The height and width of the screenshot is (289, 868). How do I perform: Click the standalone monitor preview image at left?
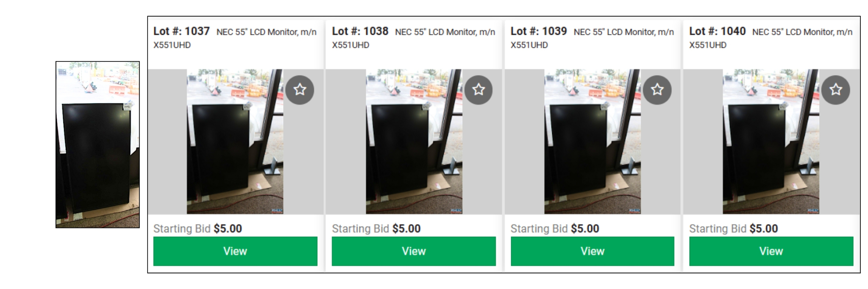point(97,144)
